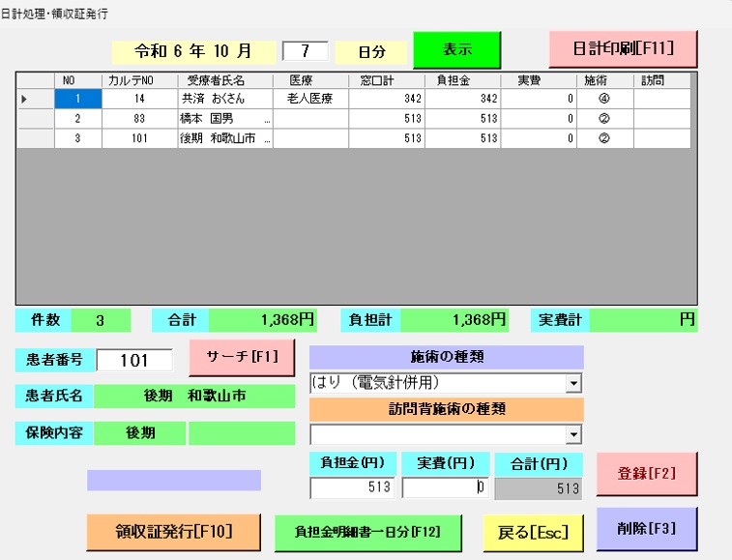Image resolution: width=732 pixels, height=560 pixels.
Task: Click the green 表示 button
Action: 457,50
